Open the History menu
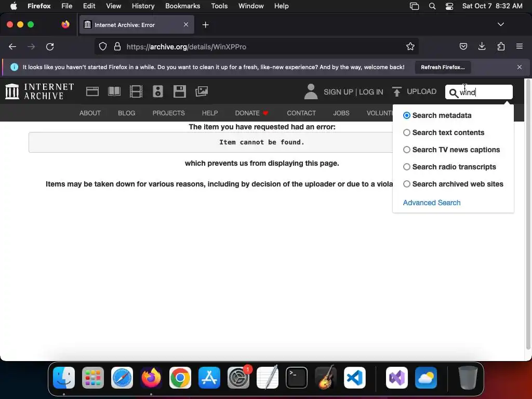The image size is (532, 399). point(143,6)
